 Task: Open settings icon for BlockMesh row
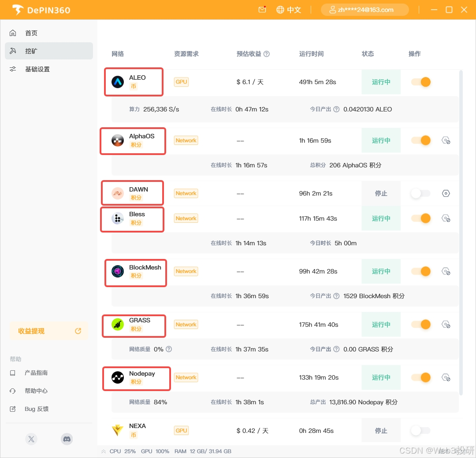tap(446, 271)
